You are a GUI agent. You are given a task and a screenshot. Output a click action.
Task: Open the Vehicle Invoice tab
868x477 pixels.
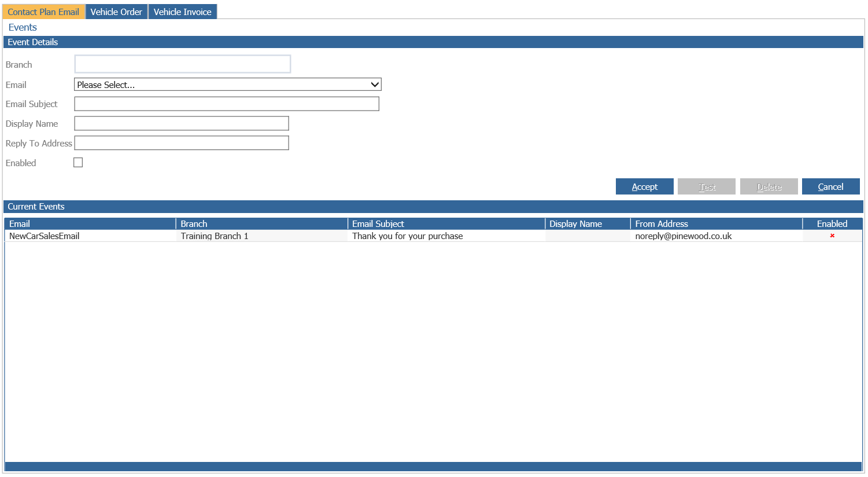[183, 12]
